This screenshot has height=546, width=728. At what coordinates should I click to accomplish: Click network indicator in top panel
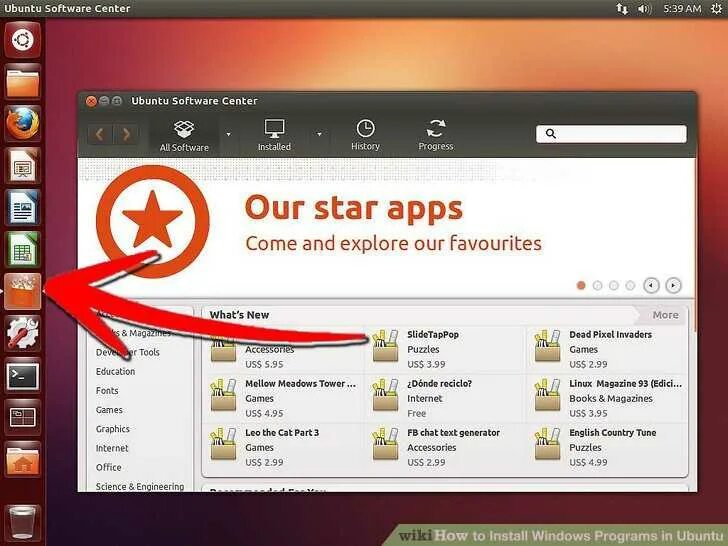(x=622, y=8)
